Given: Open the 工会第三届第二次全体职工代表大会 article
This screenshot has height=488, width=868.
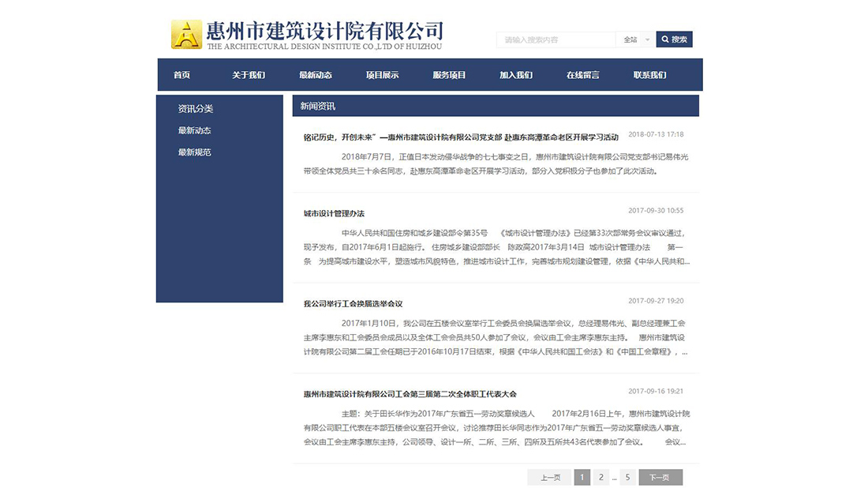Looking at the screenshot, I should click(x=410, y=394).
